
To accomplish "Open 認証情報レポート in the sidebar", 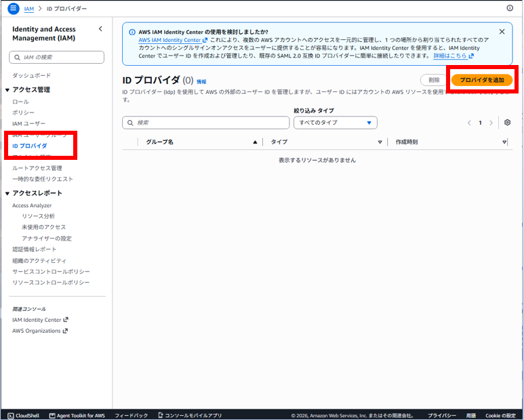I will coord(34,249).
